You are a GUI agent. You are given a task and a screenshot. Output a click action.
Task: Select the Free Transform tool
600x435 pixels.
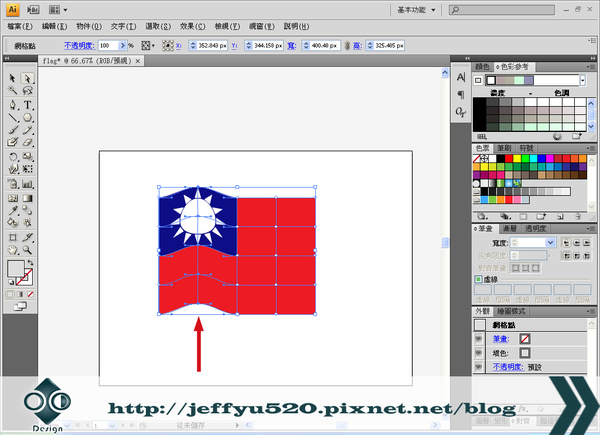pos(27,169)
